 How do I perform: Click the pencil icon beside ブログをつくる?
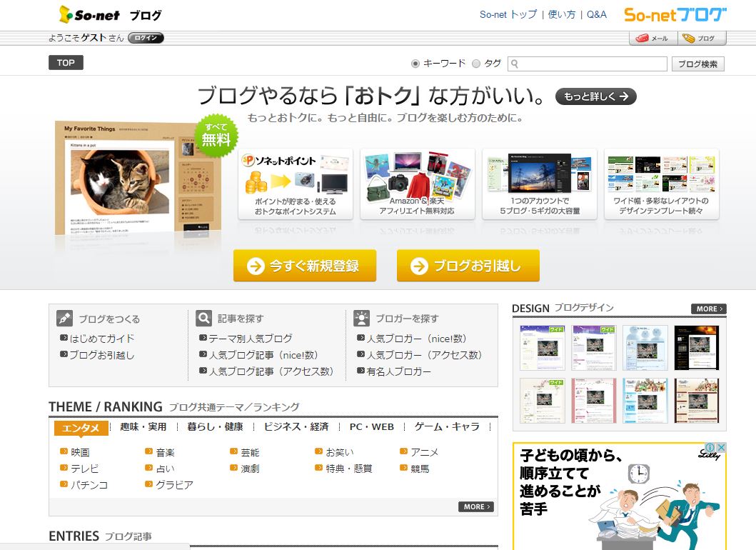click(x=64, y=319)
